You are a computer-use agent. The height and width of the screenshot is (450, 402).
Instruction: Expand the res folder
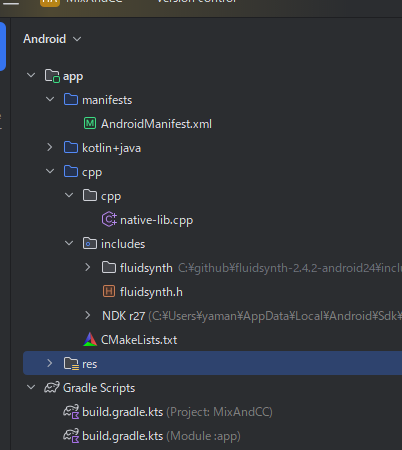point(50,363)
